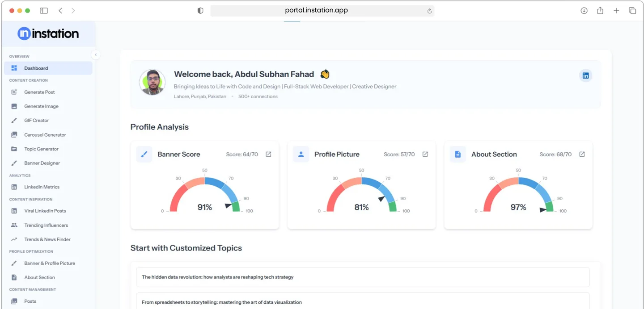
Task: Go forward with browser forward arrow
Action: click(73, 11)
